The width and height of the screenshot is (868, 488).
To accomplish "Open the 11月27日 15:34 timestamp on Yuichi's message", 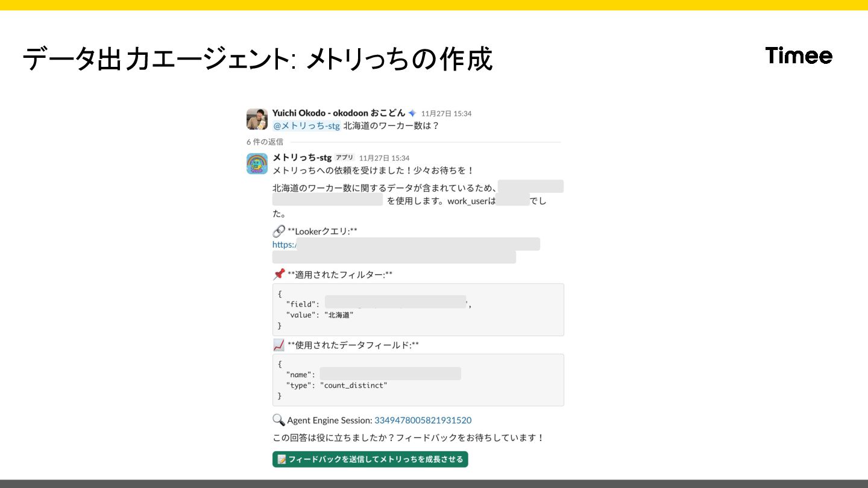I will tap(446, 114).
